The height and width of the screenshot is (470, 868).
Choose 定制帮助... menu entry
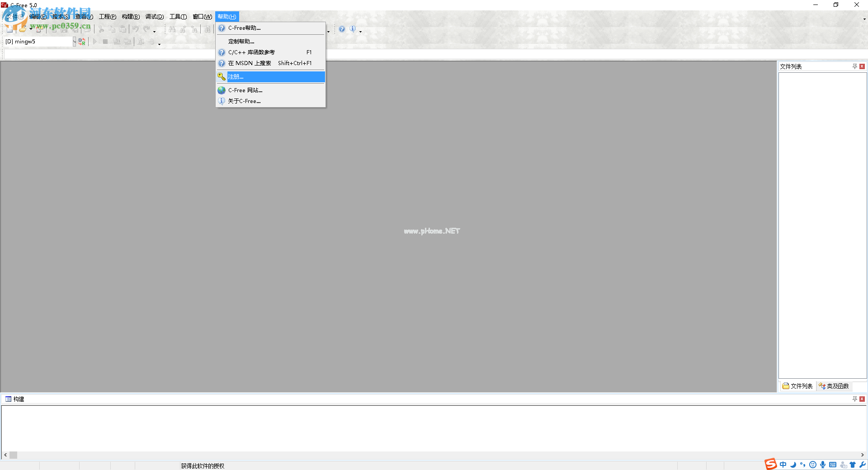point(271,42)
